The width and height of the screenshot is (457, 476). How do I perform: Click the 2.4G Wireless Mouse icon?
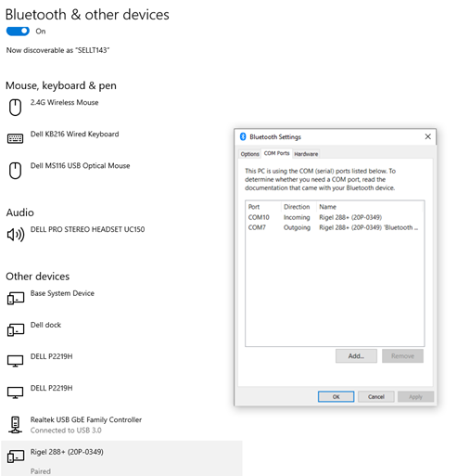(15, 108)
